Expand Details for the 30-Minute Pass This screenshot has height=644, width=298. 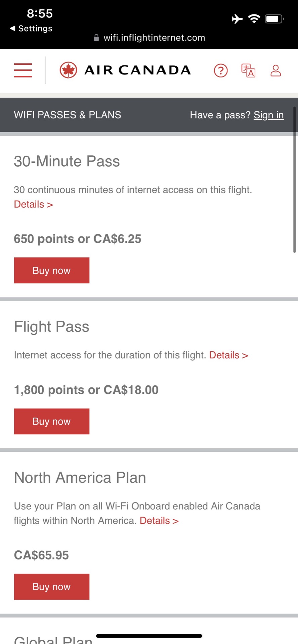coord(33,204)
